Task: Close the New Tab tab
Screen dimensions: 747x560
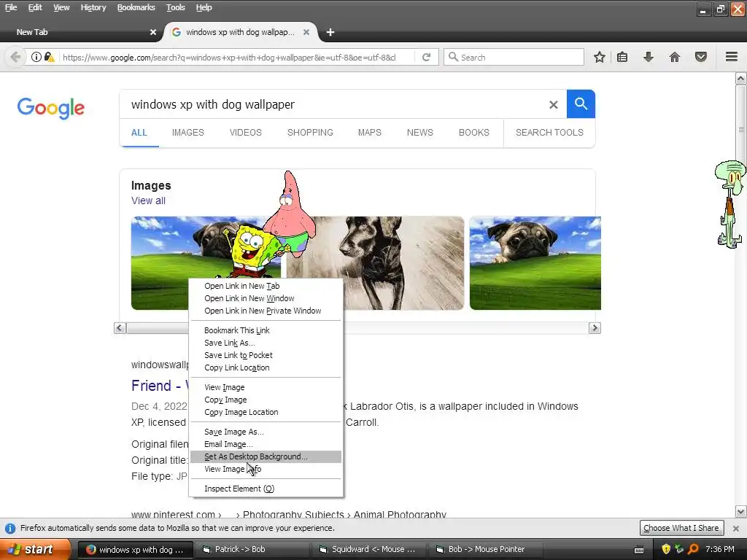Action: [x=153, y=32]
